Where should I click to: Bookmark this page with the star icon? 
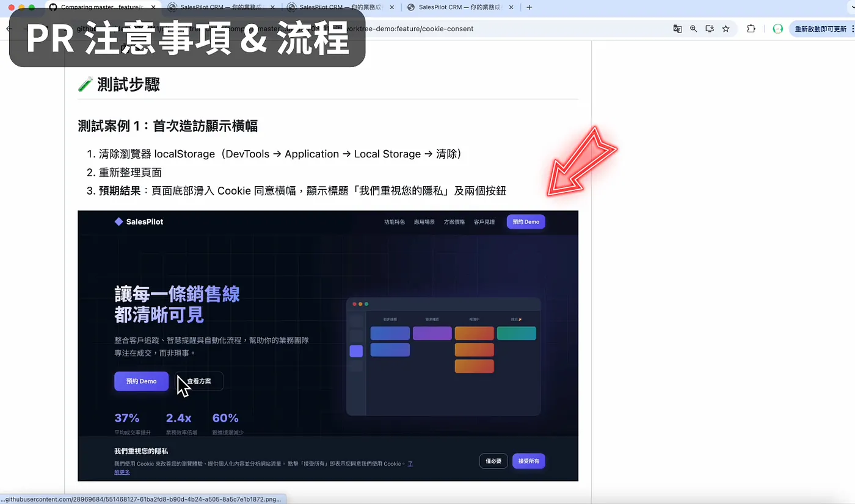[726, 29]
